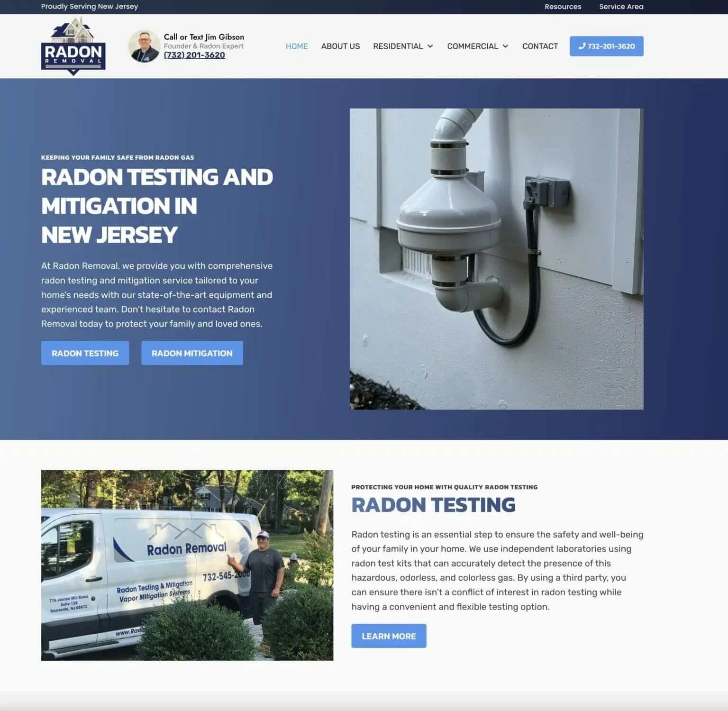Viewport: 728px width, 711px height.
Task: Go to the About Us page
Action: point(340,46)
